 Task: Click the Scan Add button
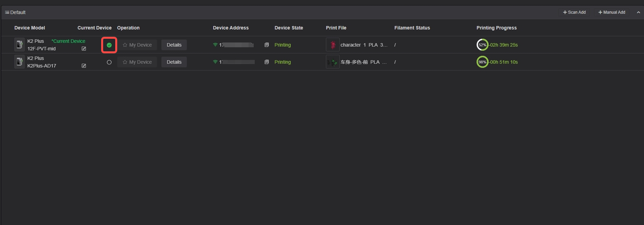574,12
